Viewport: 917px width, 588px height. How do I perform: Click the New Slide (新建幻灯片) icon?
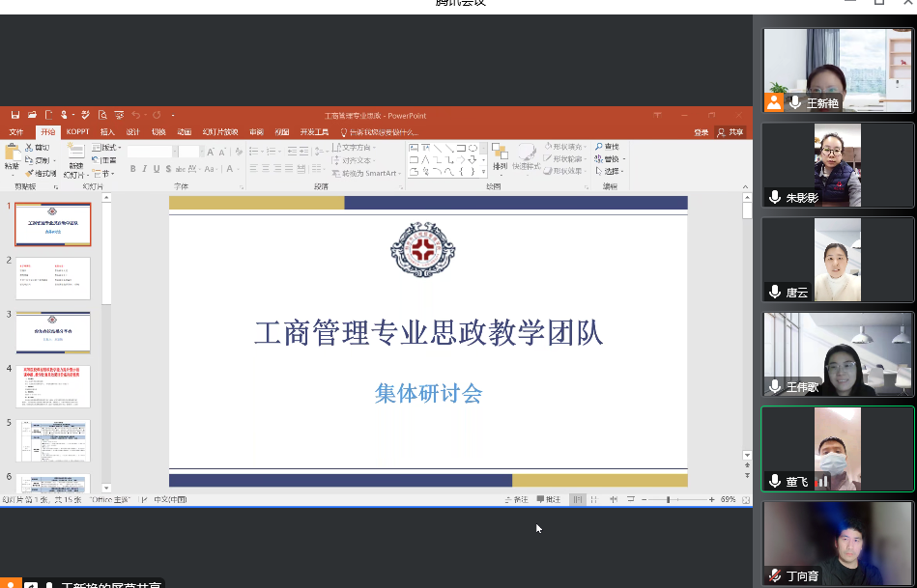coord(75,154)
